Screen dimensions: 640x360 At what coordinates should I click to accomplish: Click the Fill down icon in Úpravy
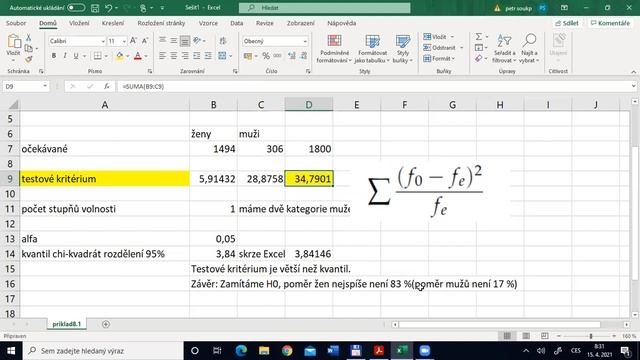coord(479,48)
